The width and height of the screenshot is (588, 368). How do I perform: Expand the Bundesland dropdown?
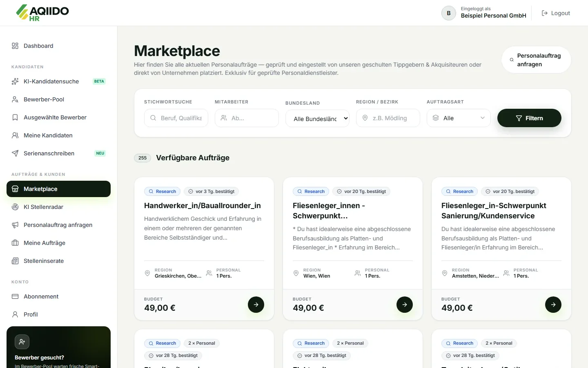[x=317, y=119]
